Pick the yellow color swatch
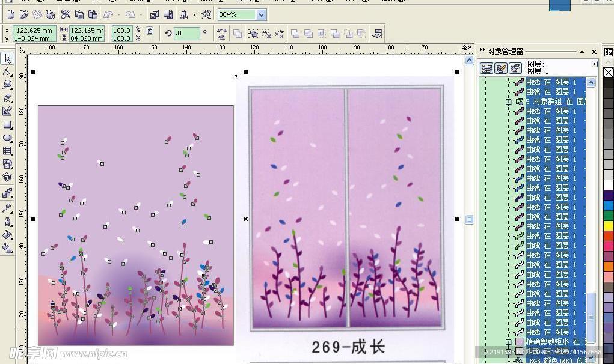The image size is (614, 364). [609, 226]
